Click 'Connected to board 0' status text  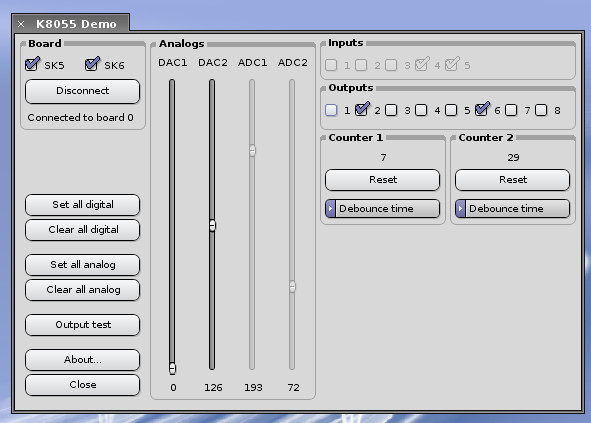(80, 118)
